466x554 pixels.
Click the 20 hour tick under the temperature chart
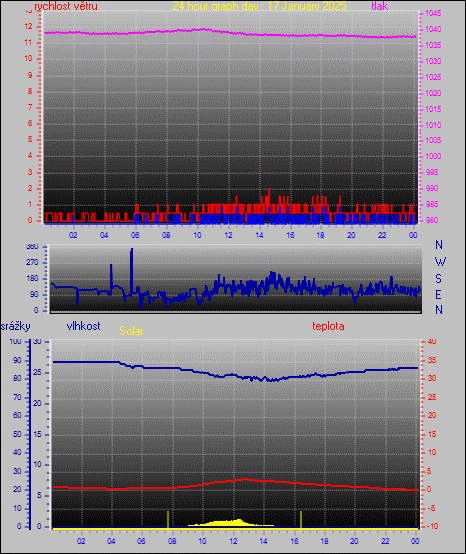coord(354,541)
